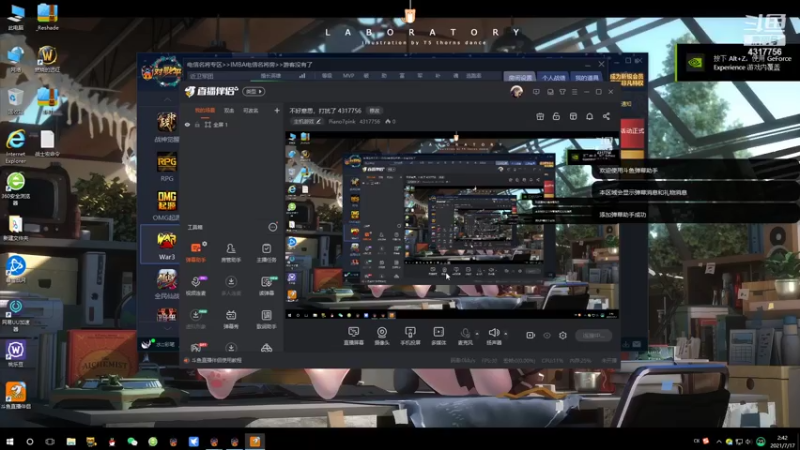Open the 房间设置 tab in the platform window
The height and width of the screenshot is (450, 800).
coord(519,77)
